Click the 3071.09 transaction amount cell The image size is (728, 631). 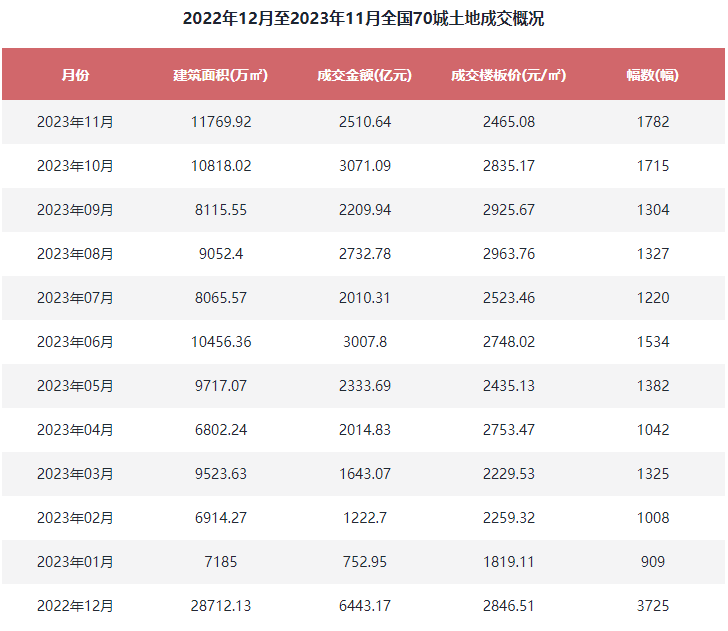(x=364, y=166)
